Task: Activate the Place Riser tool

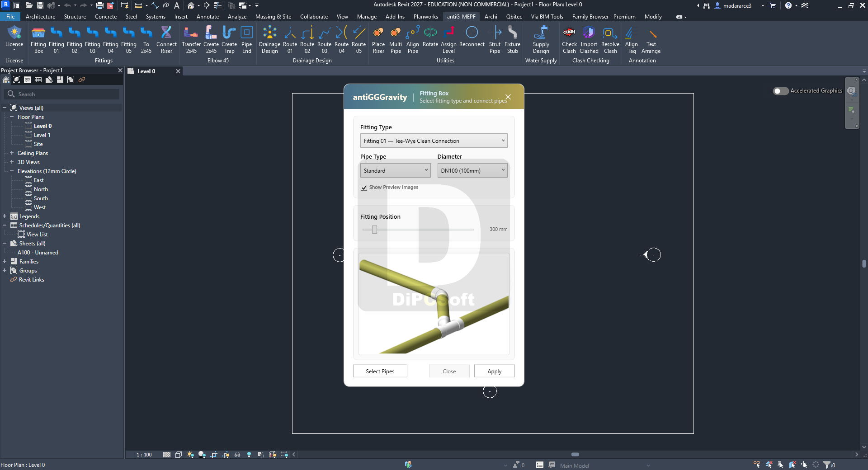Action: coord(378,40)
